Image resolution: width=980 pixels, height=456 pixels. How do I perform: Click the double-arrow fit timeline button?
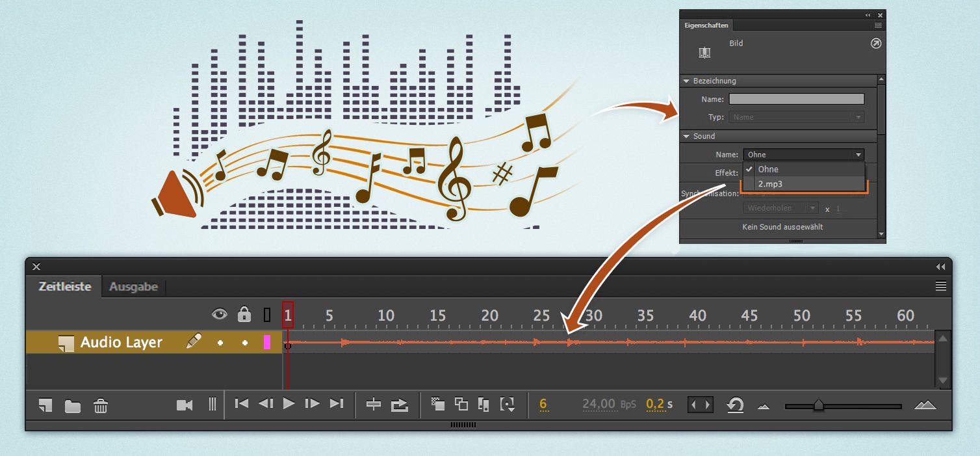click(x=701, y=405)
